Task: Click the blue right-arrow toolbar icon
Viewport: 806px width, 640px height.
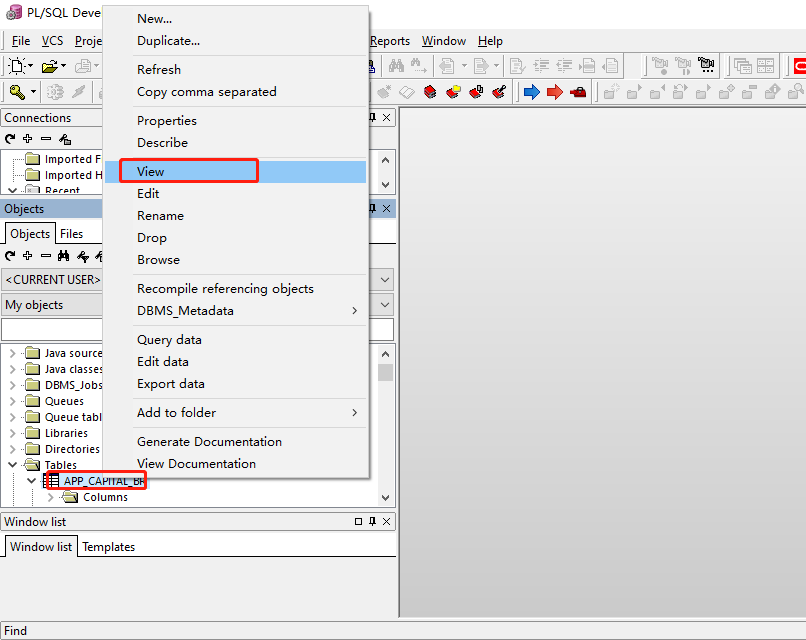Action: [x=532, y=92]
